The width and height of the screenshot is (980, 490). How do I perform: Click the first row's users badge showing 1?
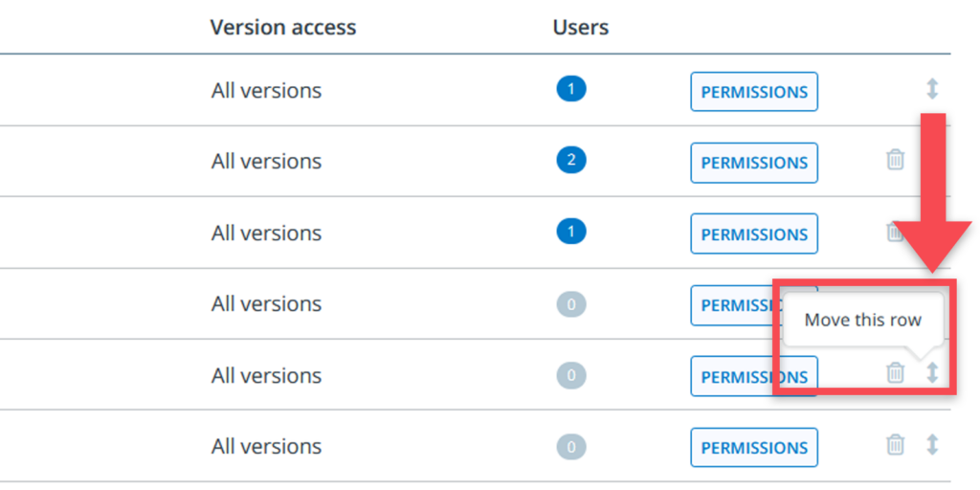(571, 90)
